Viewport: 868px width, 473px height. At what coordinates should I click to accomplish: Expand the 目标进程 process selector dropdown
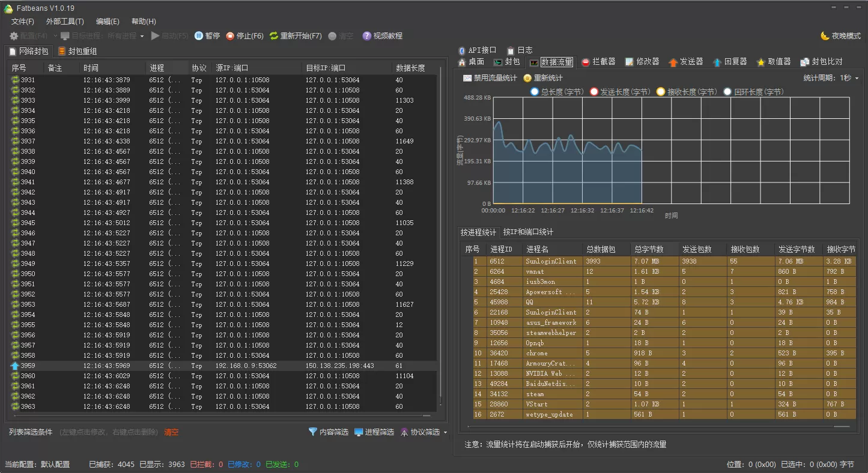tap(142, 35)
